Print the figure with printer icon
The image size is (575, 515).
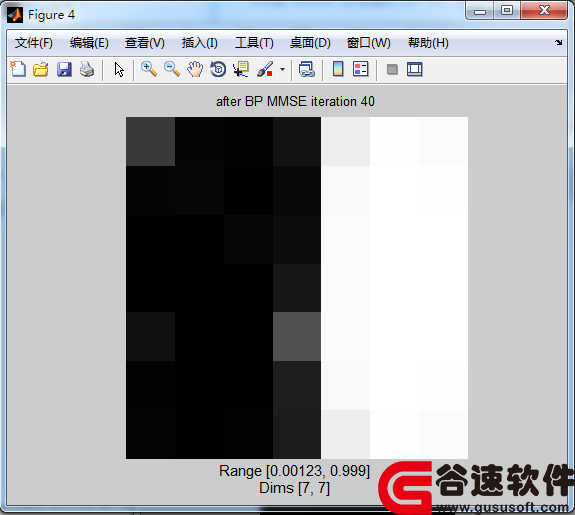(x=87, y=69)
